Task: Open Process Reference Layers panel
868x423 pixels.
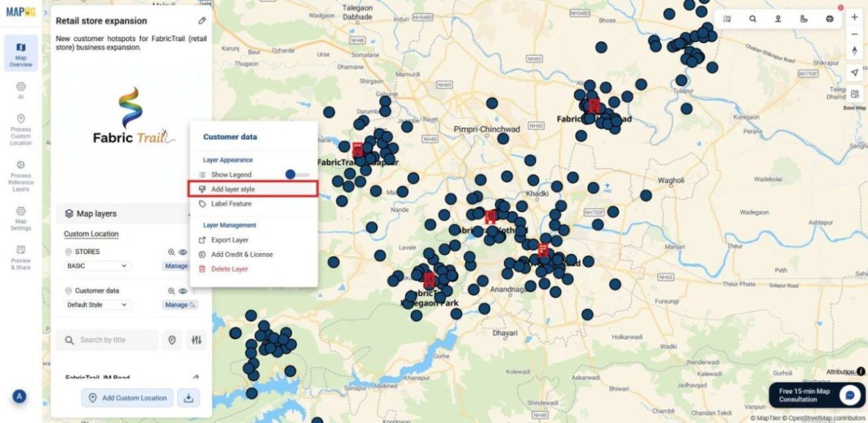Action: [x=21, y=174]
